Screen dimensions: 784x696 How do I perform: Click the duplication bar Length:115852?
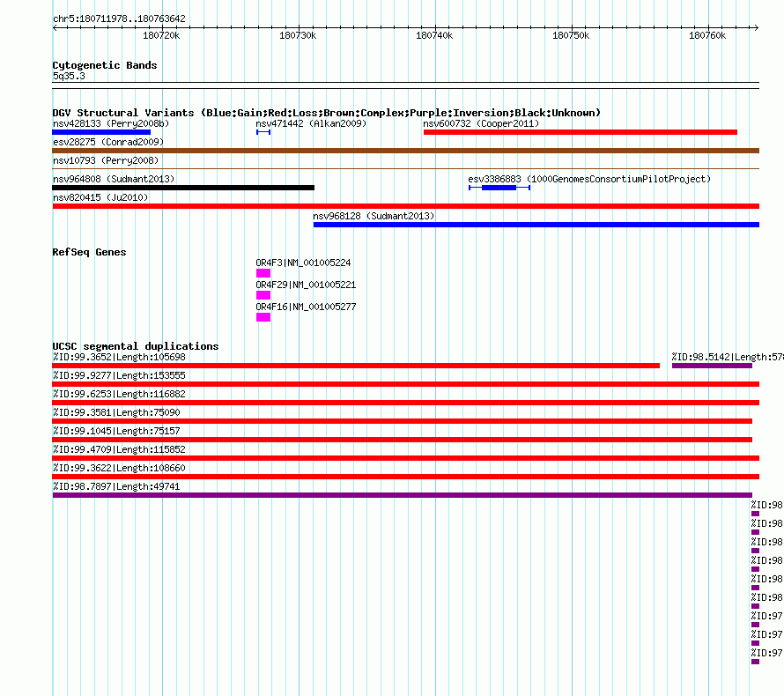pos(405,458)
